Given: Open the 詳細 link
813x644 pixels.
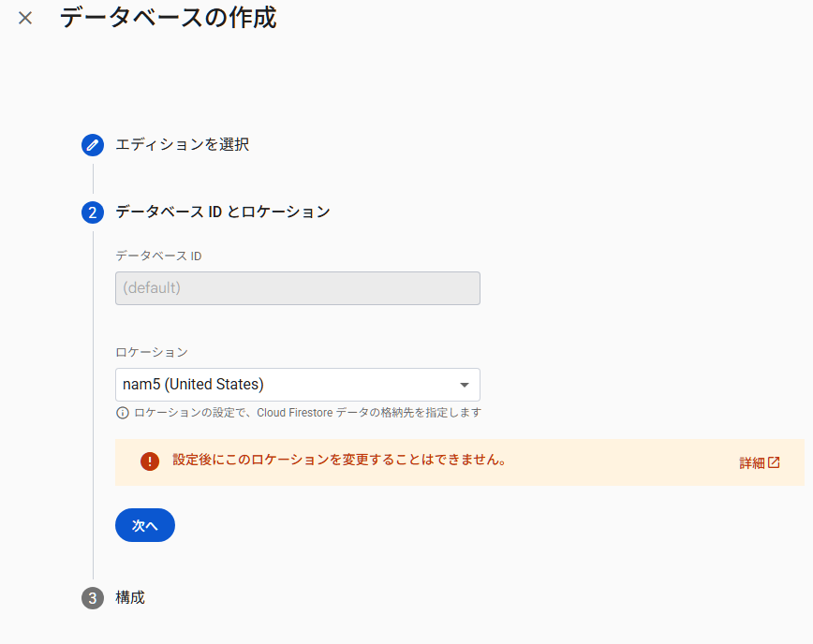Looking at the screenshot, I should click(751, 462).
